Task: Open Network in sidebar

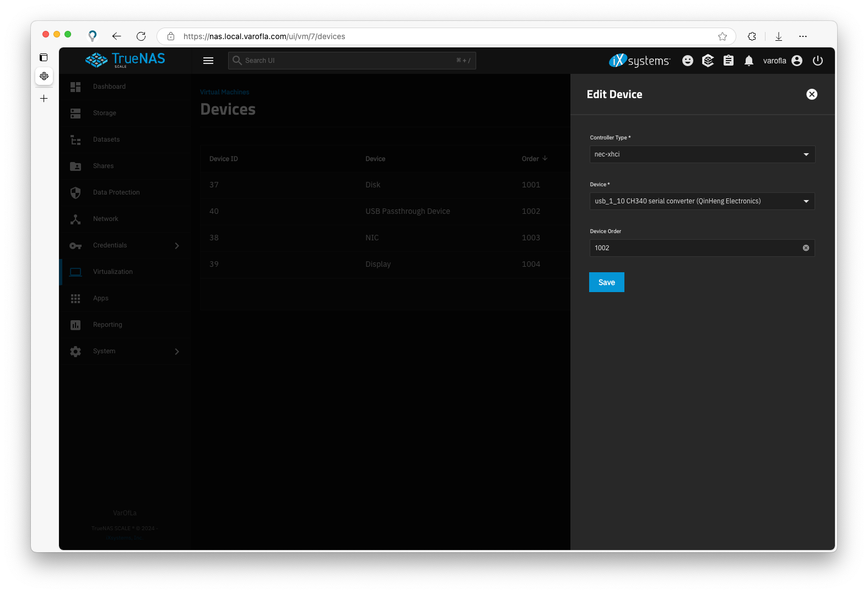Action: pyautogui.click(x=125, y=219)
